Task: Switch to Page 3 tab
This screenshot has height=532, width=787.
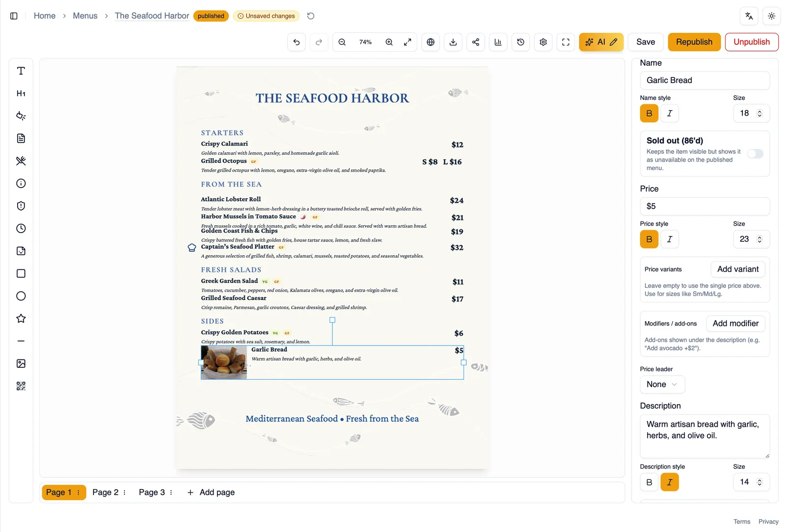Action: pyautogui.click(x=151, y=492)
